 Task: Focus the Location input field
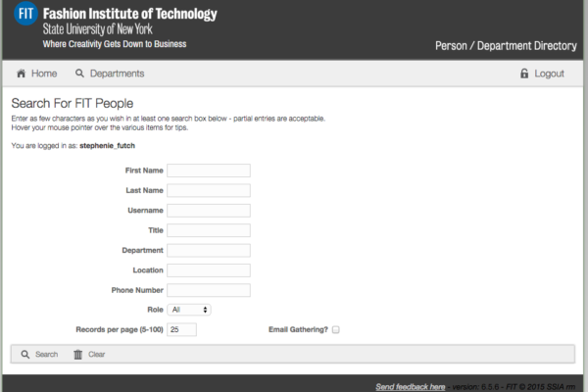(x=209, y=270)
